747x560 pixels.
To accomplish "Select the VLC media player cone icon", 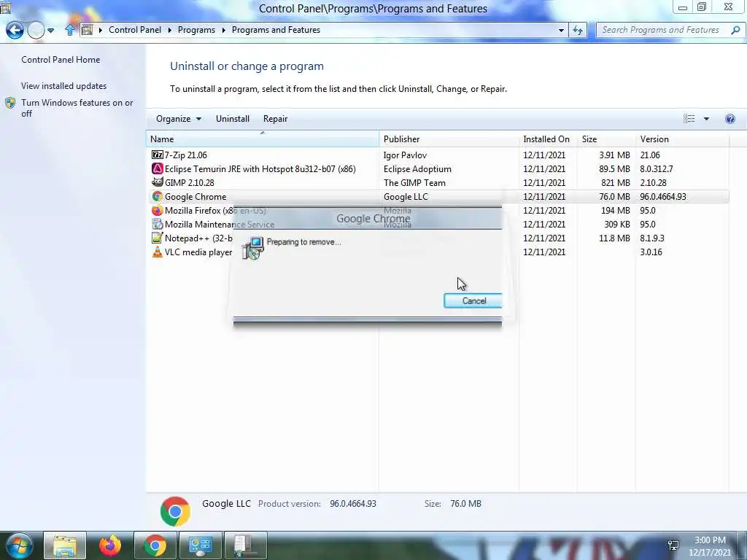I will coord(158,252).
